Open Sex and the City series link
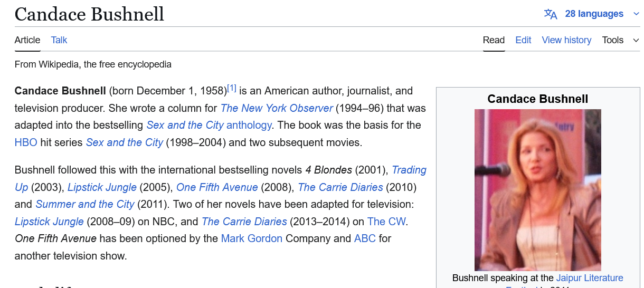Viewport: 644px width, 288px height. (125, 142)
